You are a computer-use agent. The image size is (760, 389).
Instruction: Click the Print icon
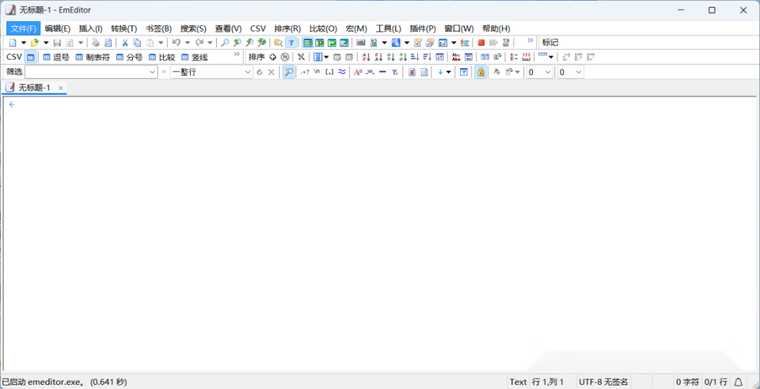click(96, 43)
